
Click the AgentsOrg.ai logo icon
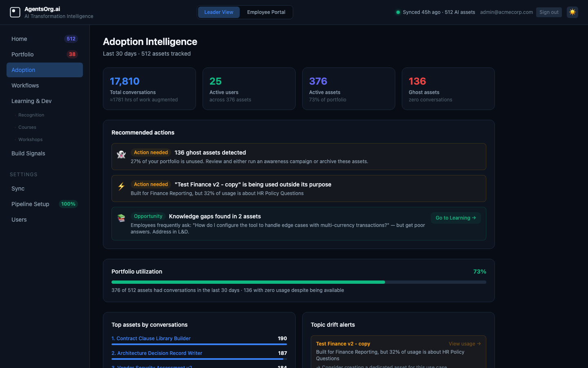[15, 12]
